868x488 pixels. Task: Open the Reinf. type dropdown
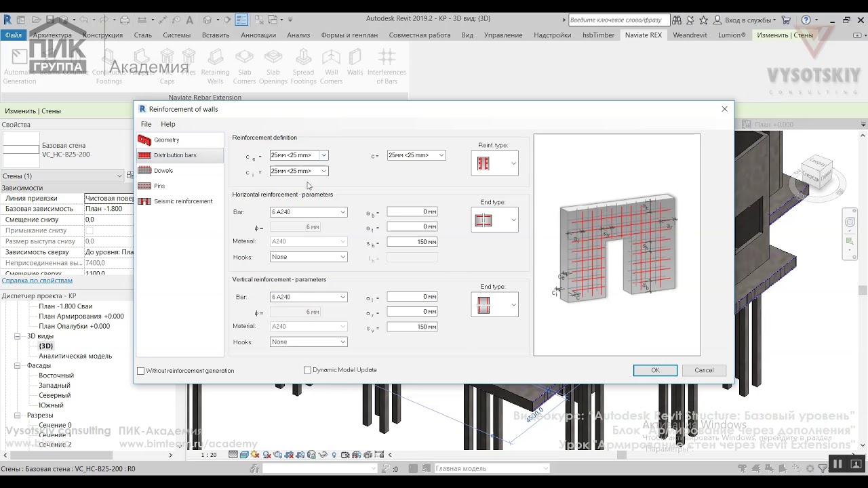coord(513,163)
